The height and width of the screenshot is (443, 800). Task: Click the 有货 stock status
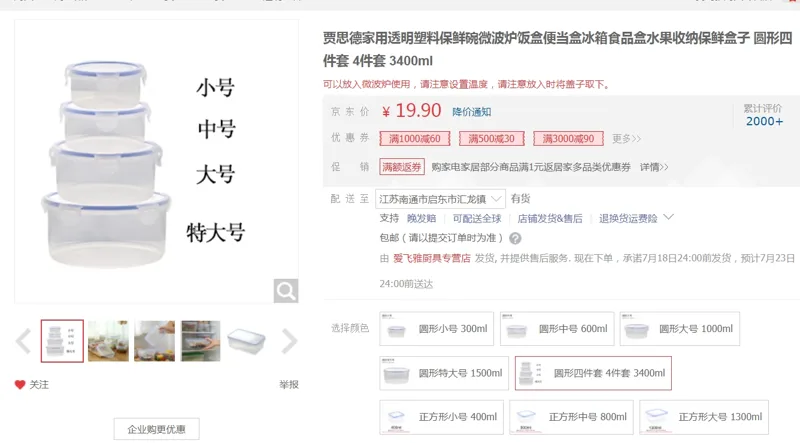coord(520,199)
